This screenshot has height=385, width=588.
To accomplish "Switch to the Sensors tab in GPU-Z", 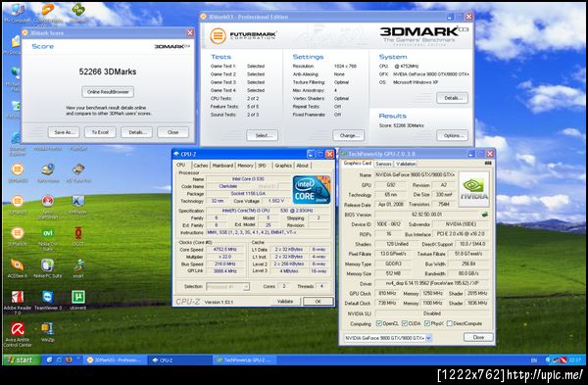I will point(383,164).
